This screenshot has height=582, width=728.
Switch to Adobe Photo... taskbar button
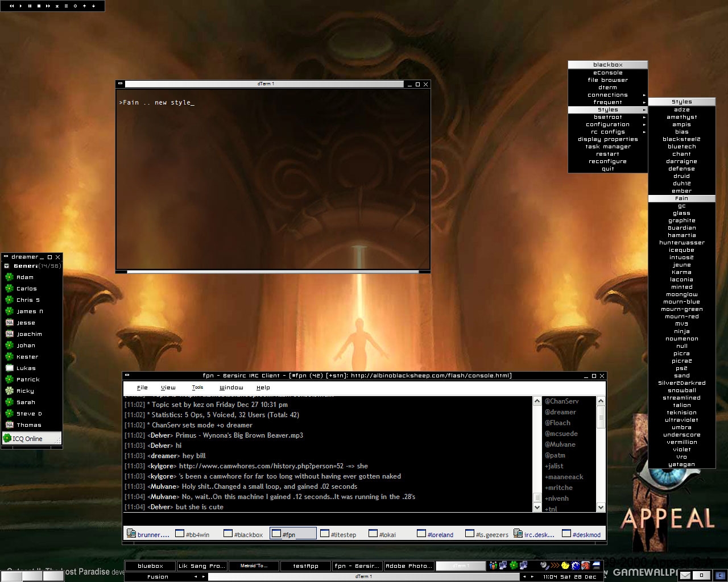pyautogui.click(x=409, y=566)
